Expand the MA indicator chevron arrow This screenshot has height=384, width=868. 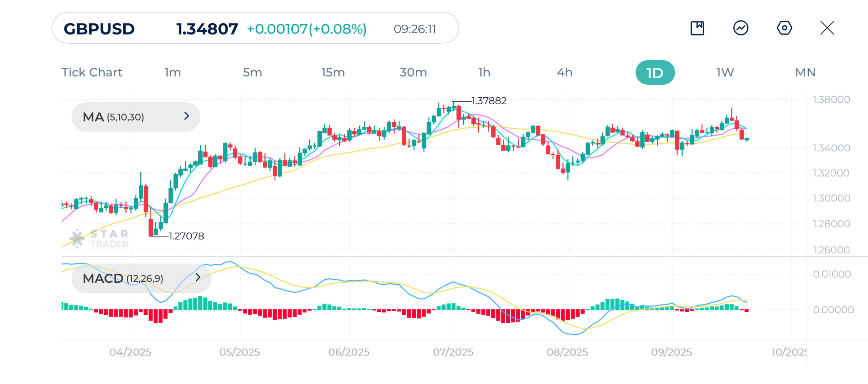186,116
